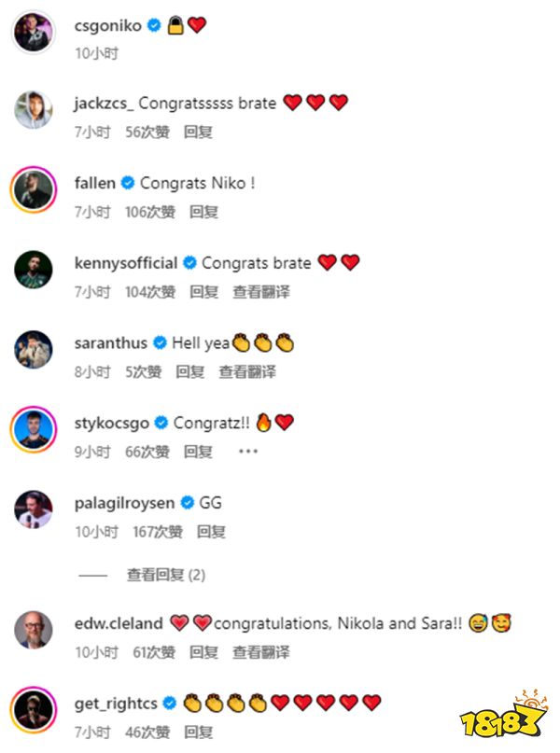The width and height of the screenshot is (560, 753).
Task: Open edw.cleland's profile avatar
Action: coord(34,630)
